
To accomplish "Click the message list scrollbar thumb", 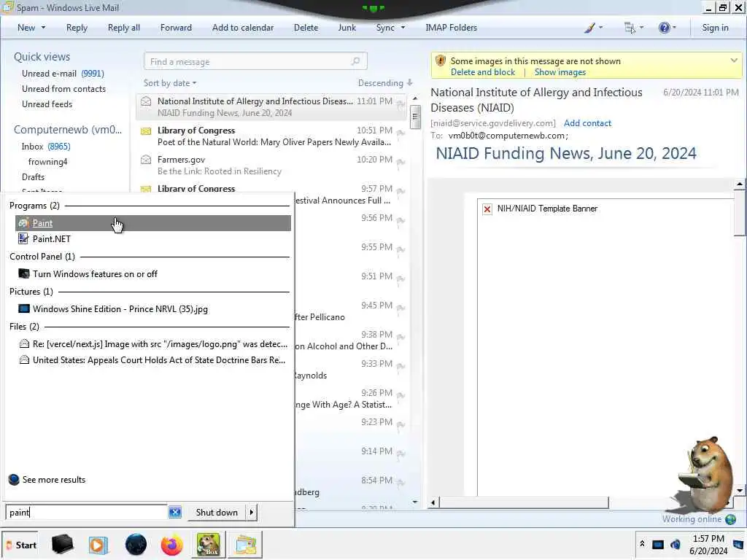I will click(415, 117).
